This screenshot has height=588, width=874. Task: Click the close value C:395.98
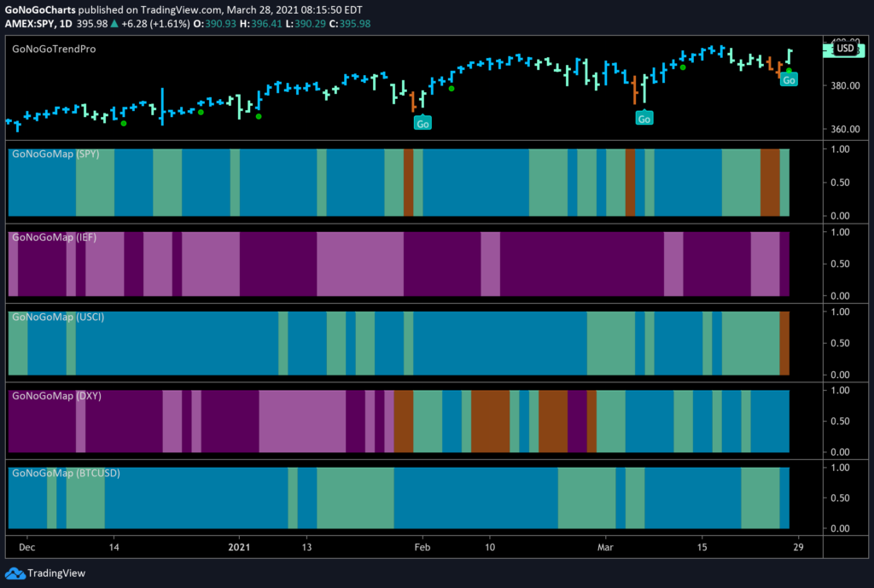[x=350, y=23]
